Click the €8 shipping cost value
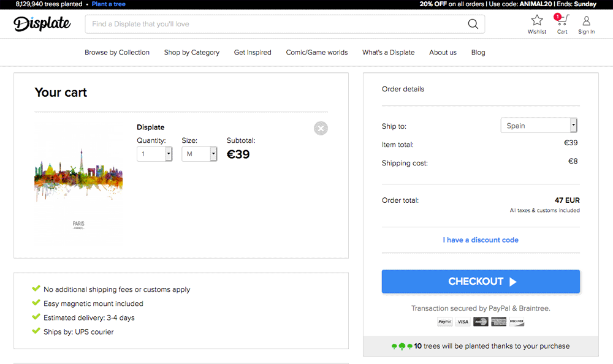613x364 pixels. click(573, 161)
